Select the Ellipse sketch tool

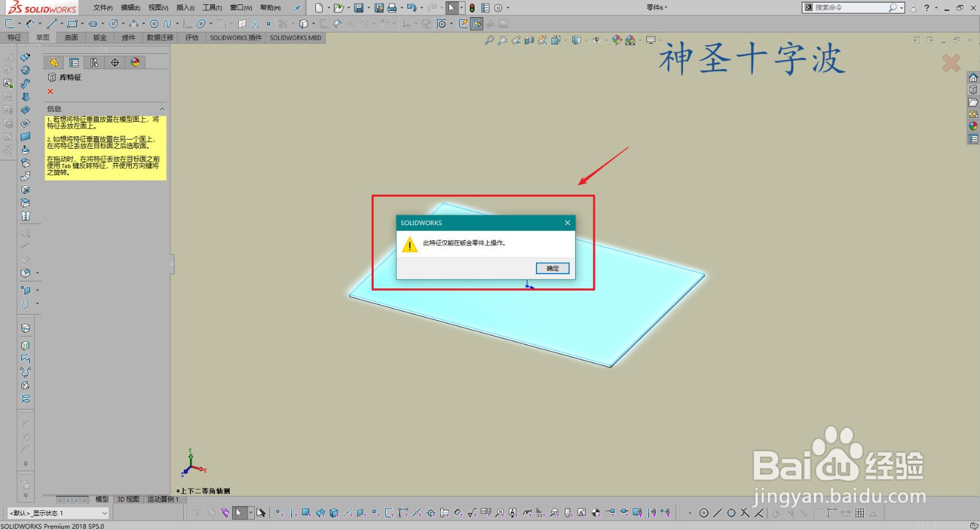click(x=201, y=24)
